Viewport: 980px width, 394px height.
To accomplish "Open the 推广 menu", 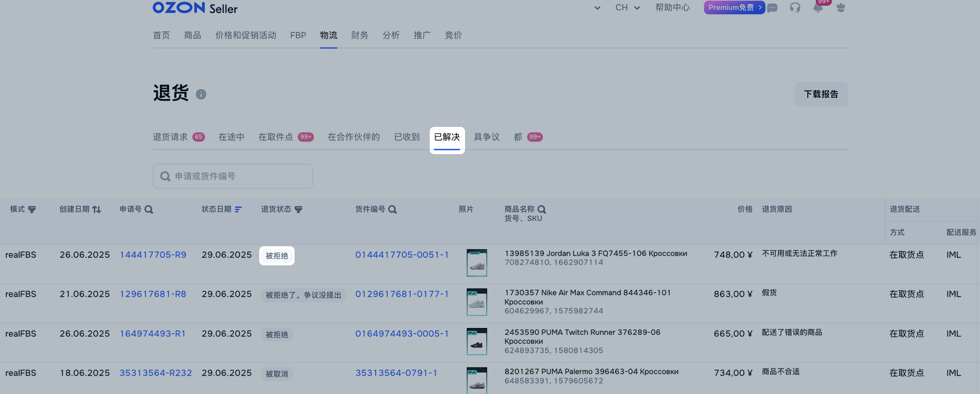I will point(422,35).
